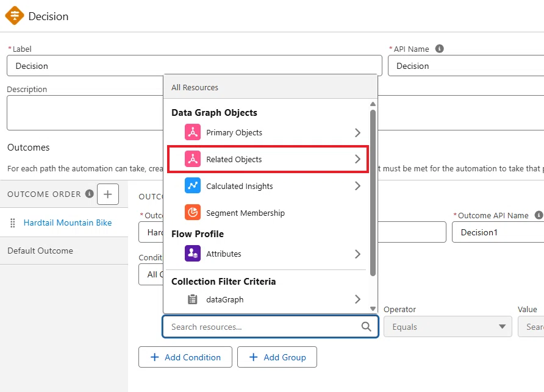Screen dimensions: 544x392
Task: Click the Hardtail Mountain Bike drag handle
Action: click(13, 223)
